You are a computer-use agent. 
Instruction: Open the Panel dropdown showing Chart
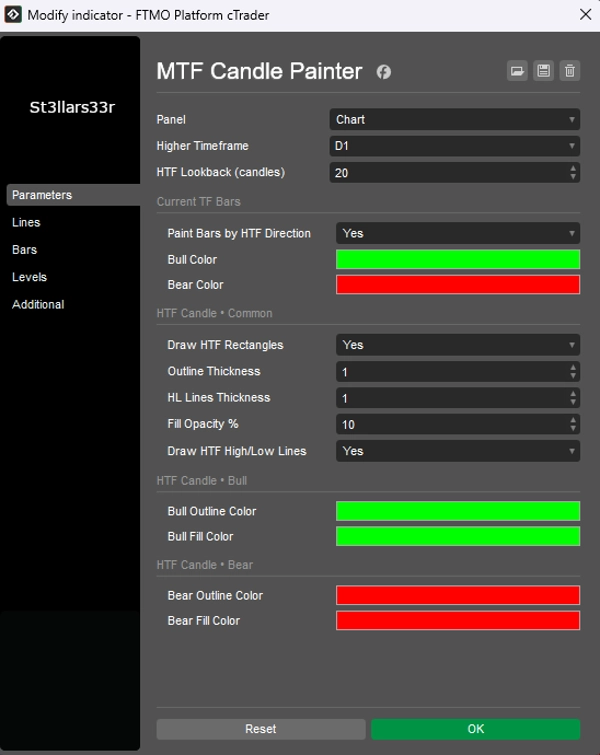(x=454, y=120)
